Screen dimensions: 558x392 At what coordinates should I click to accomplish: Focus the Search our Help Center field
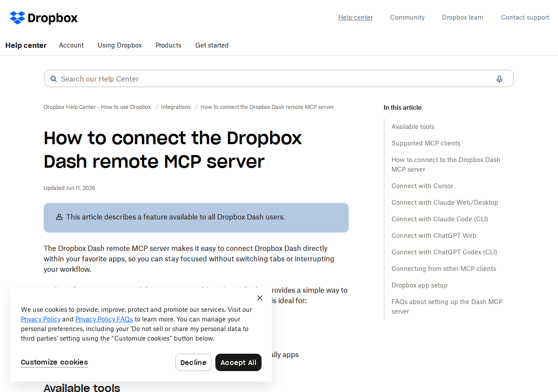coord(279,78)
